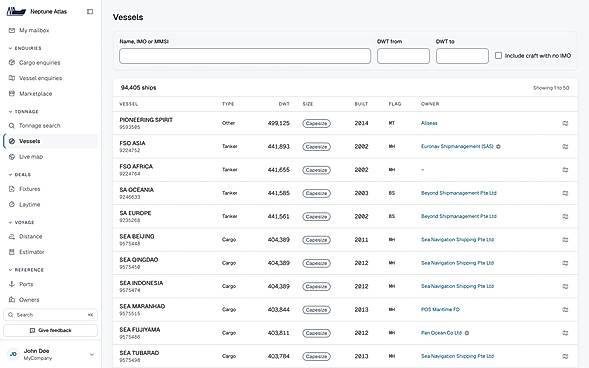Click the Distance route icon
Viewport: 589px width, 368px height.
click(12, 237)
